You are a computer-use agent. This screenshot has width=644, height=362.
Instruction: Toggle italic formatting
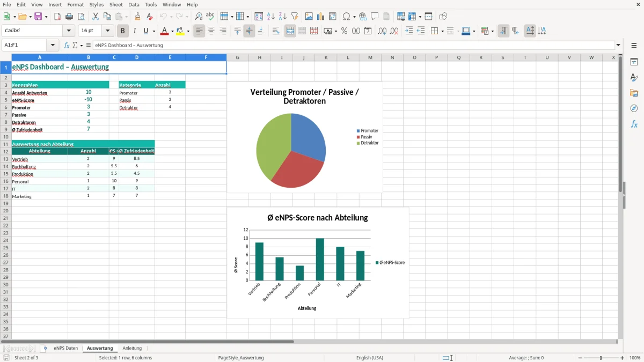[x=135, y=31]
